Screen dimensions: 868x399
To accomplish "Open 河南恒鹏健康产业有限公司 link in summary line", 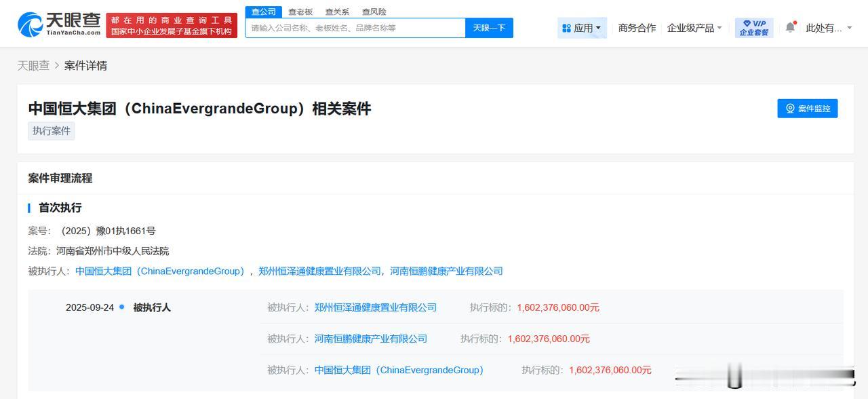I will [446, 271].
